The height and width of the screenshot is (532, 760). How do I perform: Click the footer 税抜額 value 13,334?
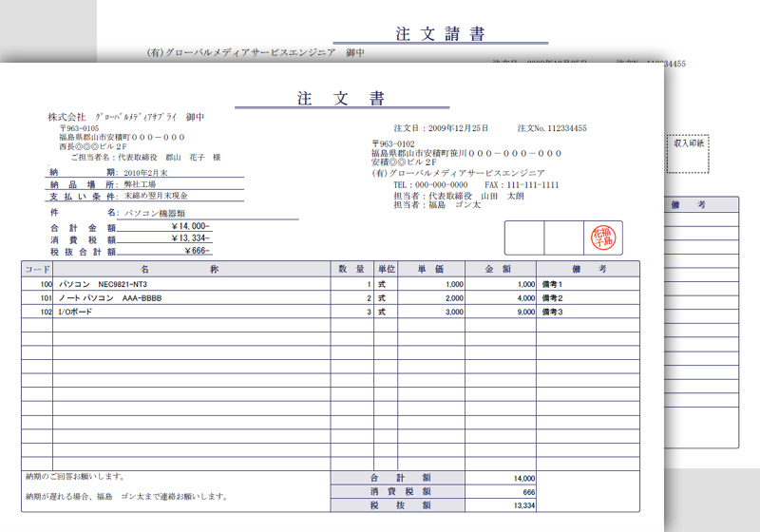(x=524, y=505)
